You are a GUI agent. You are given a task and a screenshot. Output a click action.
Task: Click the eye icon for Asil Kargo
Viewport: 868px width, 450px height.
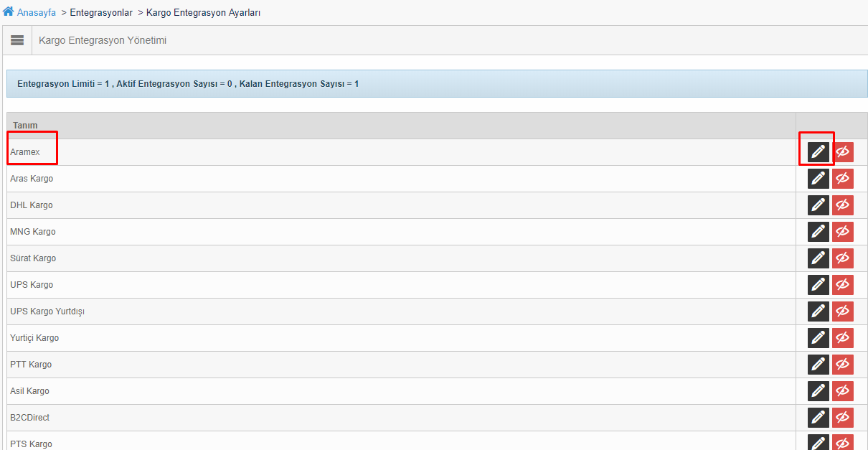coord(843,391)
